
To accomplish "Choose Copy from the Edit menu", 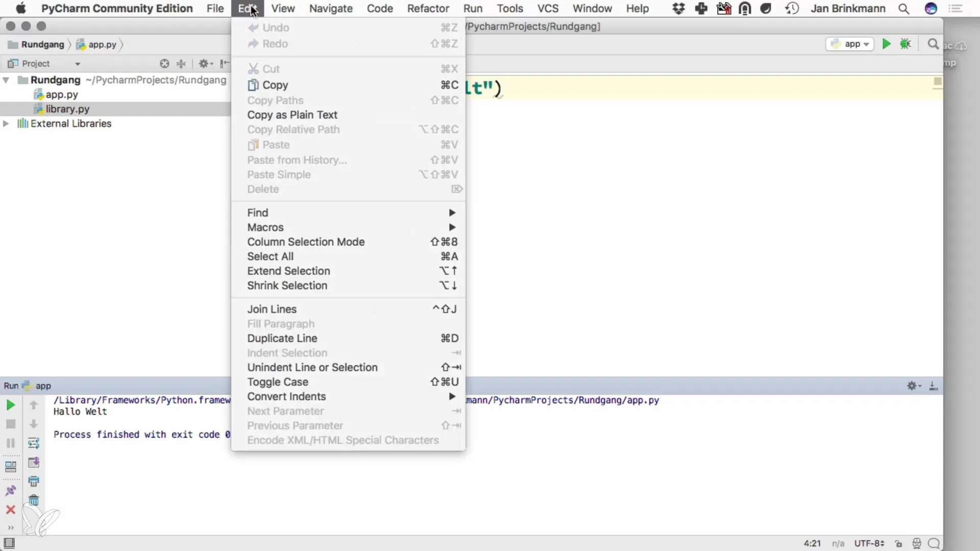I will pos(349,85).
